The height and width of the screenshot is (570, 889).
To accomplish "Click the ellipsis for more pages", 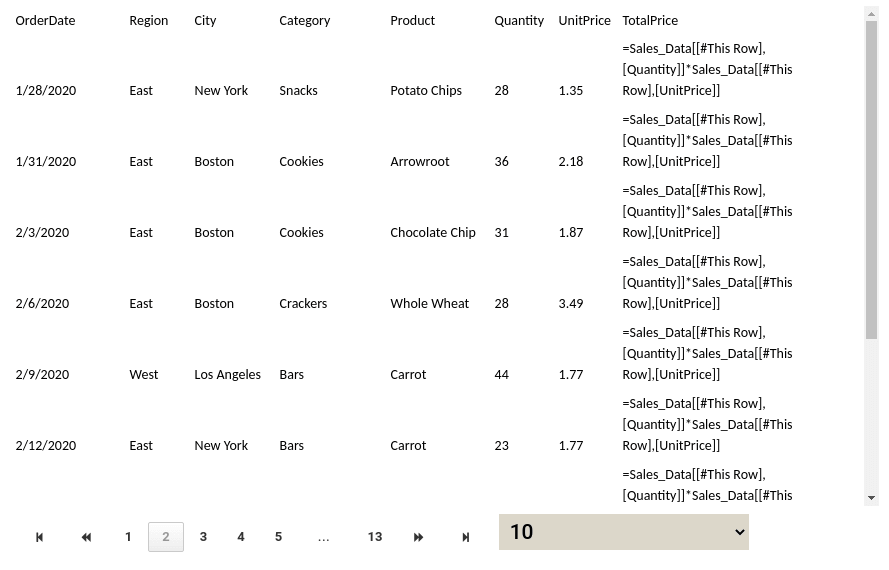I will point(323,537).
